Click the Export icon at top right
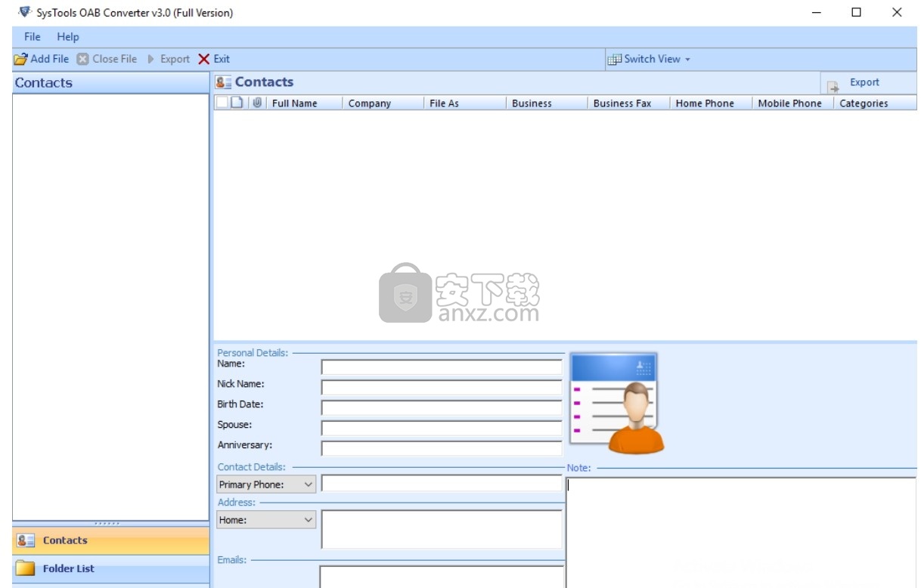The image size is (921, 588). point(833,86)
